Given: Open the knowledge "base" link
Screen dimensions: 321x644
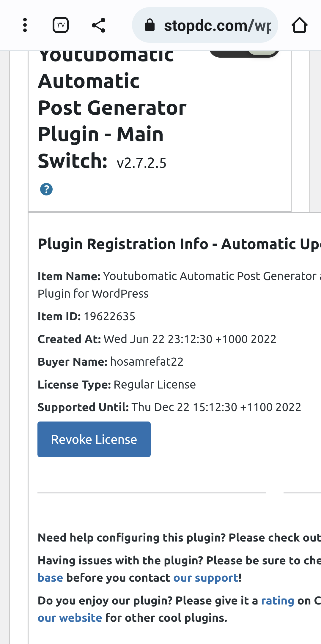Looking at the screenshot, I should 50,578.
